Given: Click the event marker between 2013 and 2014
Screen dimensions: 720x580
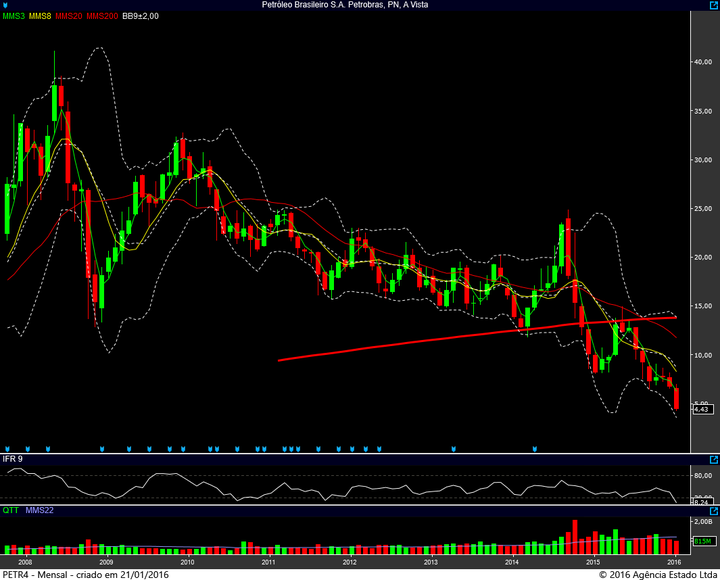Looking at the screenshot, I should pyautogui.click(x=453, y=449).
